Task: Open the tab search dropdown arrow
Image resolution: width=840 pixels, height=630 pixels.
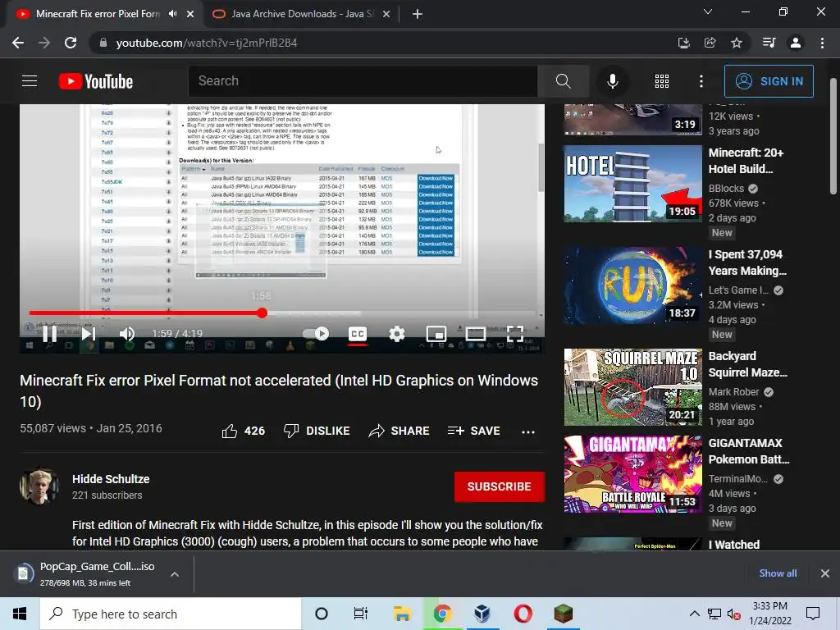Action: (708, 11)
